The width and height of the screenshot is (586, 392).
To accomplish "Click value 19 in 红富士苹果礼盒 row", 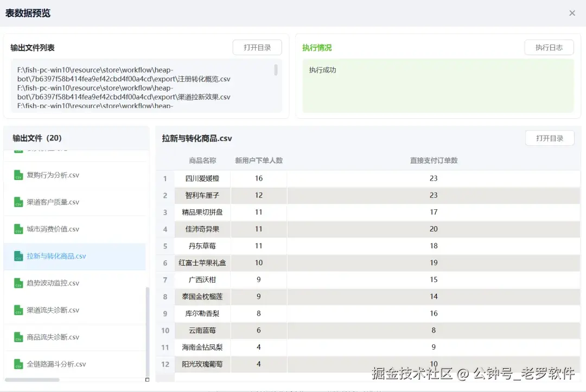I will pyautogui.click(x=434, y=263).
